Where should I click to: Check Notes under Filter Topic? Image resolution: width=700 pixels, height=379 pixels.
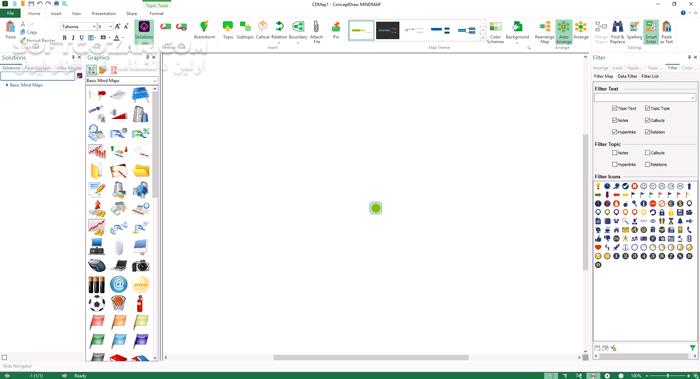click(x=615, y=153)
